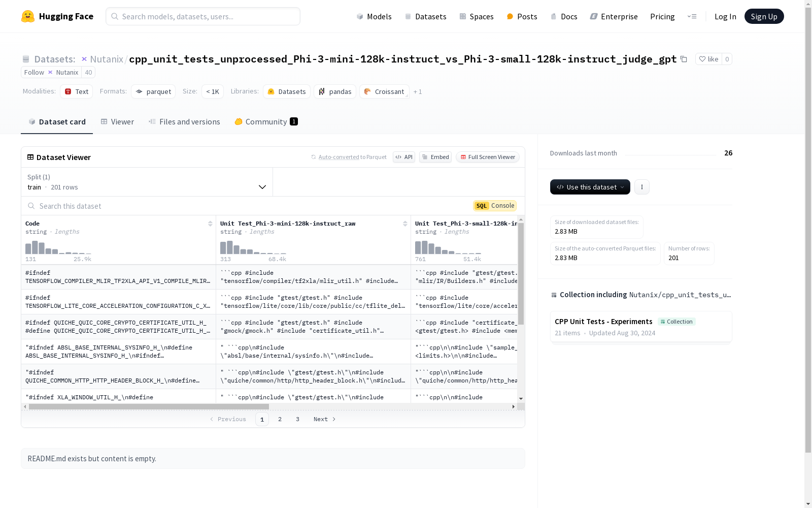Click the Phi-3-mini column length histogram

point(253,247)
